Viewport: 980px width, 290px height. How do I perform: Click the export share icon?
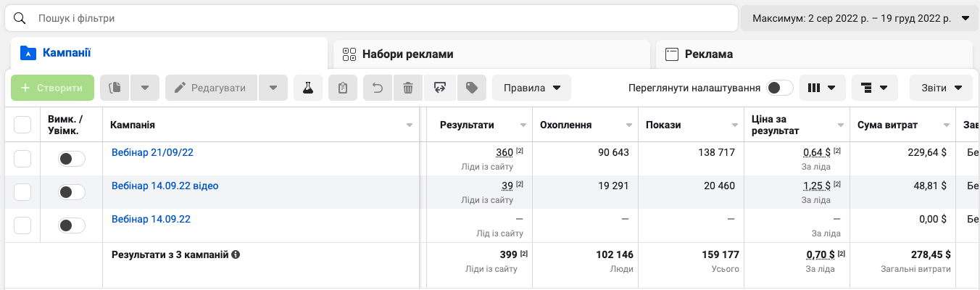439,88
